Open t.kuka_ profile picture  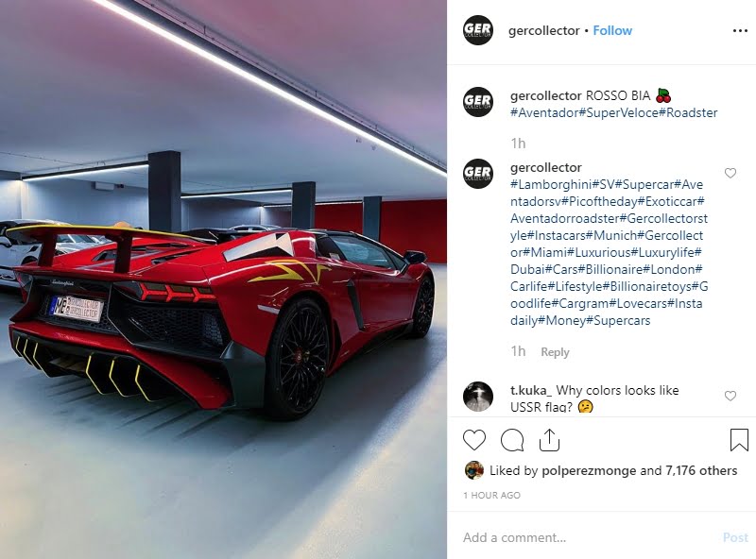click(478, 397)
